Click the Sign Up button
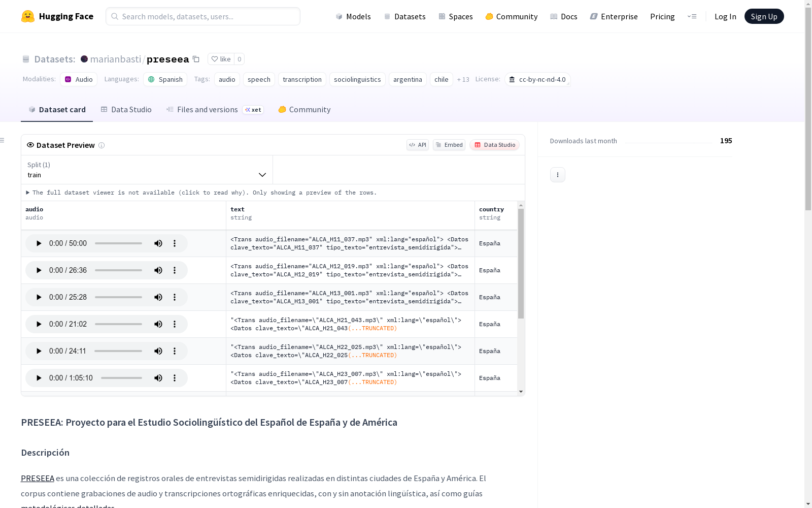The image size is (812, 508). [x=764, y=16]
